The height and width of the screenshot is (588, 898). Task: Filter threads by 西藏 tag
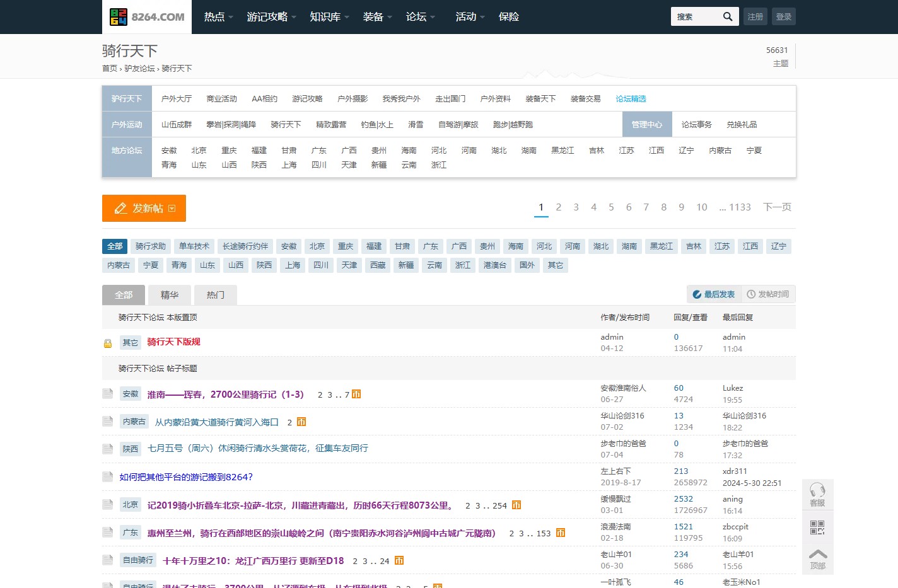pyautogui.click(x=378, y=265)
